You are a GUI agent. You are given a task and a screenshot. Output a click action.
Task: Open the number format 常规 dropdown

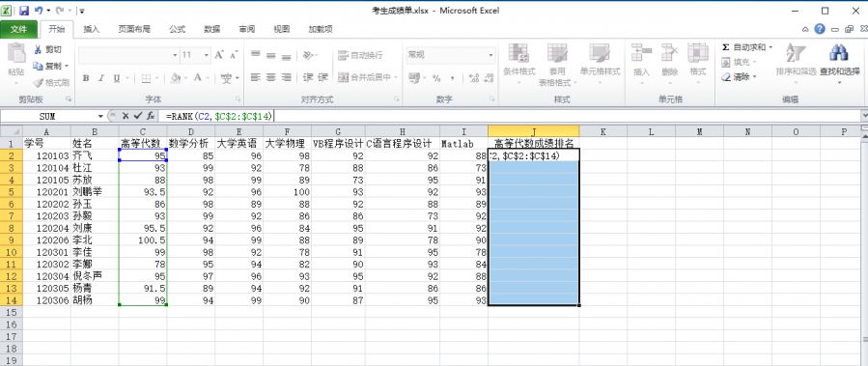coord(490,55)
